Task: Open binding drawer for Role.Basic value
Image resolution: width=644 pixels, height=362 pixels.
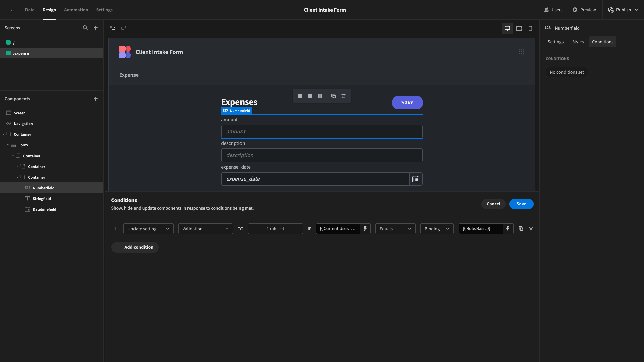Action: (508, 229)
